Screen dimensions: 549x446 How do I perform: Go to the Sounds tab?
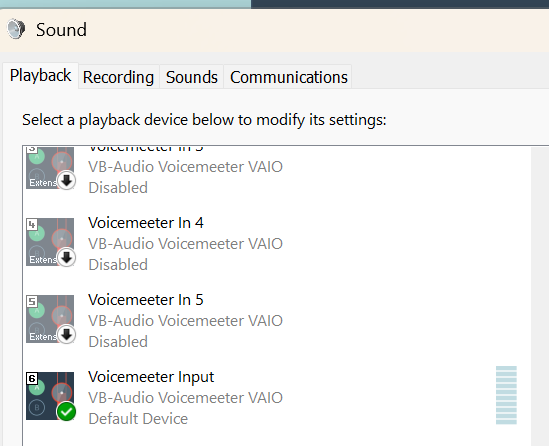tap(192, 77)
